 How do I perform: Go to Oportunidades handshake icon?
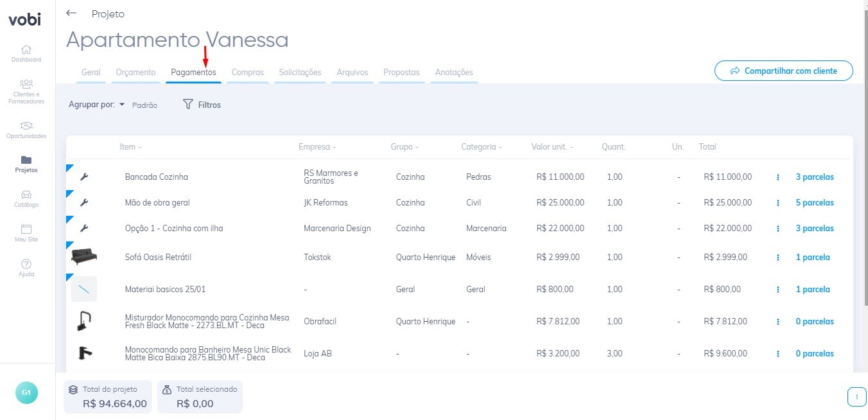(26, 125)
